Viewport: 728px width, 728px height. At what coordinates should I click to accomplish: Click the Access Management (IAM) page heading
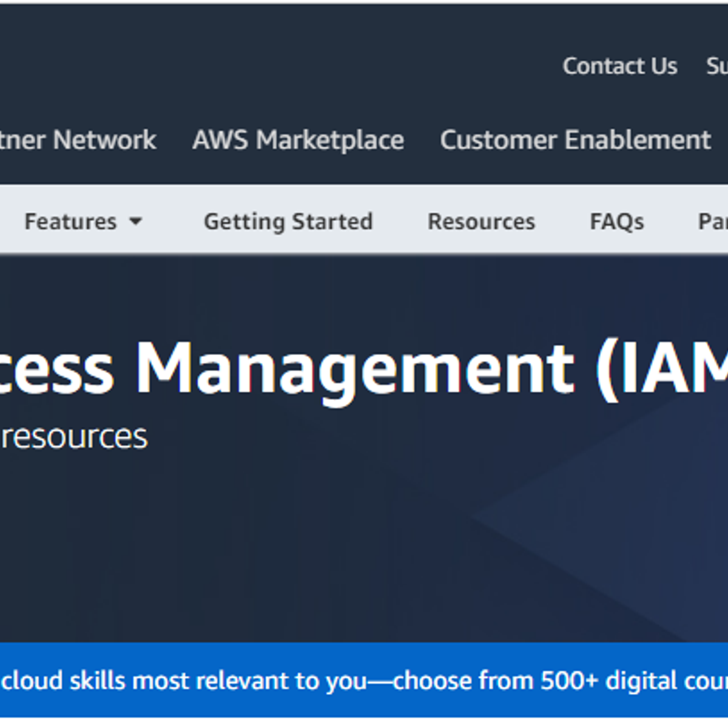click(364, 370)
